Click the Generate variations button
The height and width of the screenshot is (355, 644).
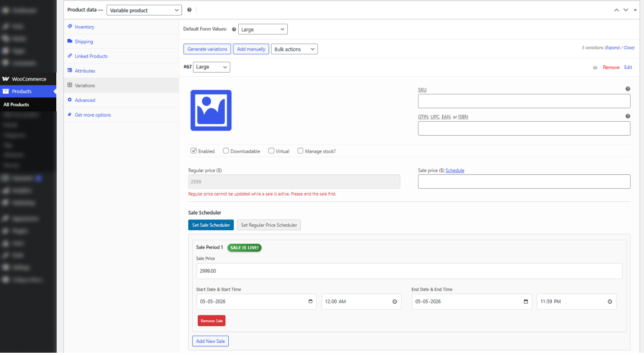pos(207,49)
